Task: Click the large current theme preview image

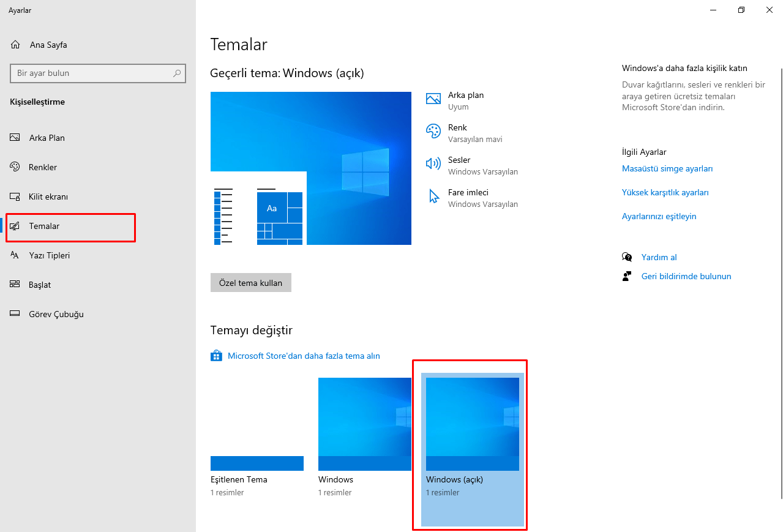Action: click(311, 168)
